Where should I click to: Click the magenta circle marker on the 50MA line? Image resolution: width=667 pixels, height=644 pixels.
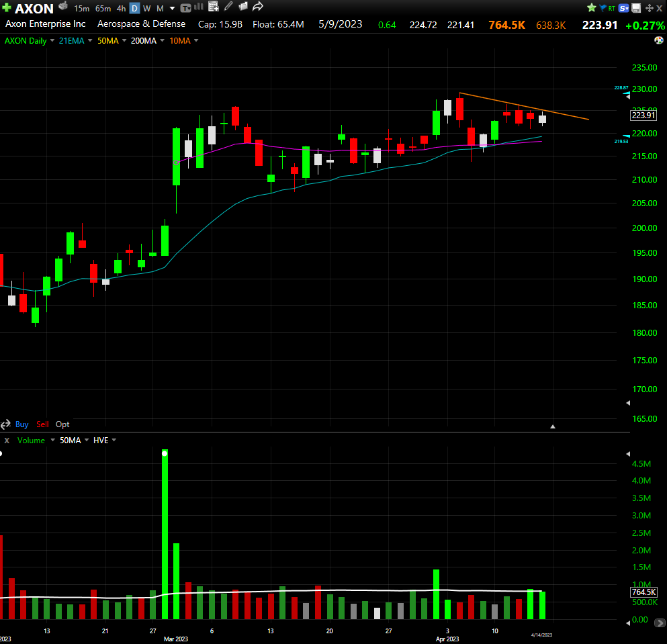point(176,163)
